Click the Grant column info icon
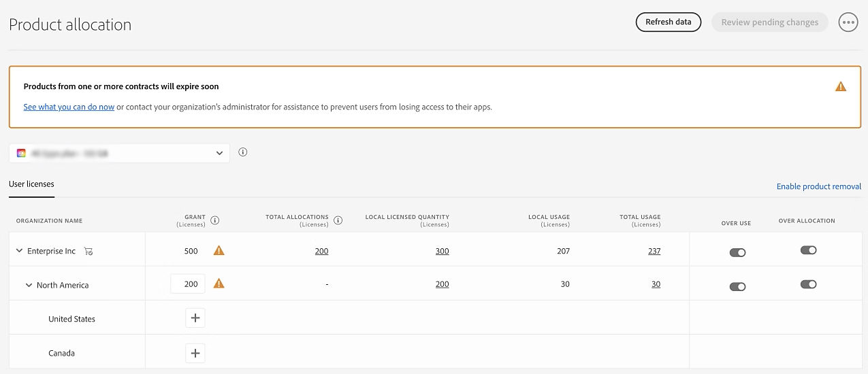This screenshot has height=374, width=868. click(x=215, y=220)
